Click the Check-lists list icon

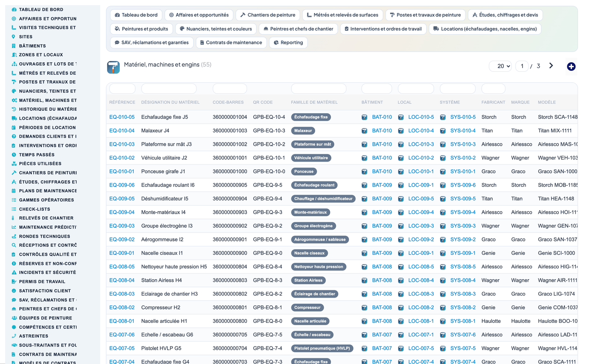click(x=14, y=209)
